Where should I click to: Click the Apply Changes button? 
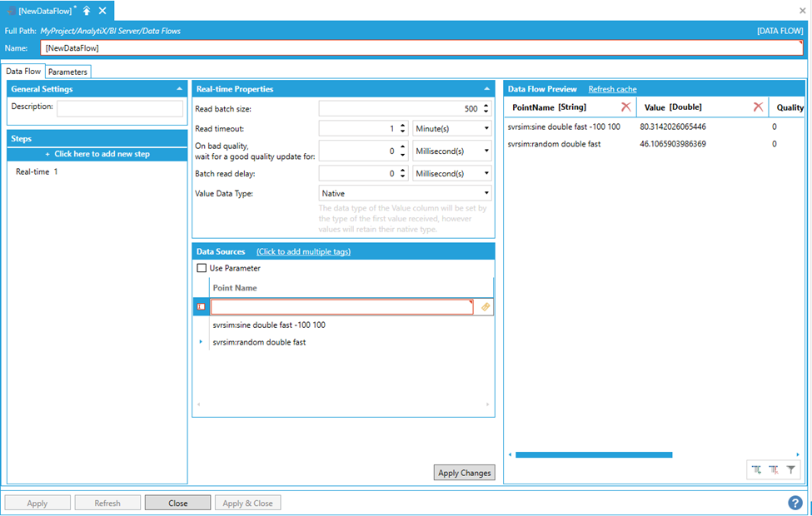(464, 473)
